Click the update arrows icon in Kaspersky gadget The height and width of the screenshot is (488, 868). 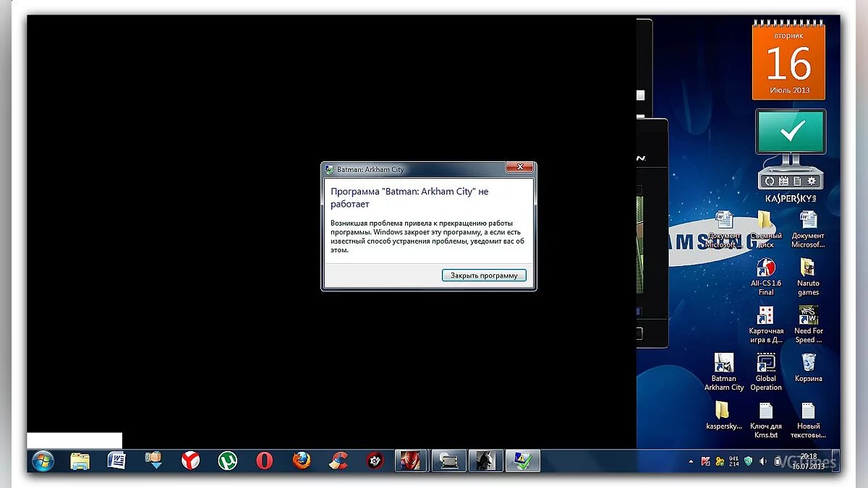(770, 181)
